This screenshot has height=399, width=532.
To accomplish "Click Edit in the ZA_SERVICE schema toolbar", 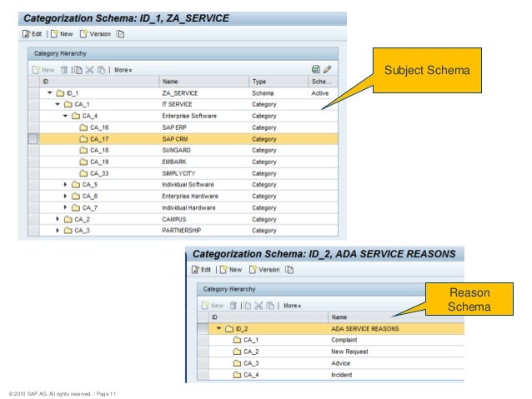I will coord(32,34).
